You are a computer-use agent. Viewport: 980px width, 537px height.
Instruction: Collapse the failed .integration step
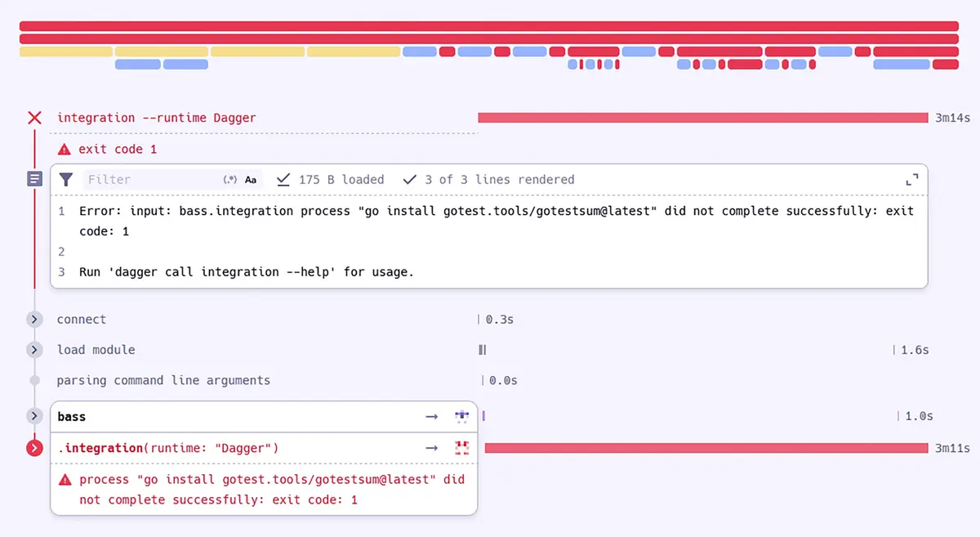click(34, 448)
